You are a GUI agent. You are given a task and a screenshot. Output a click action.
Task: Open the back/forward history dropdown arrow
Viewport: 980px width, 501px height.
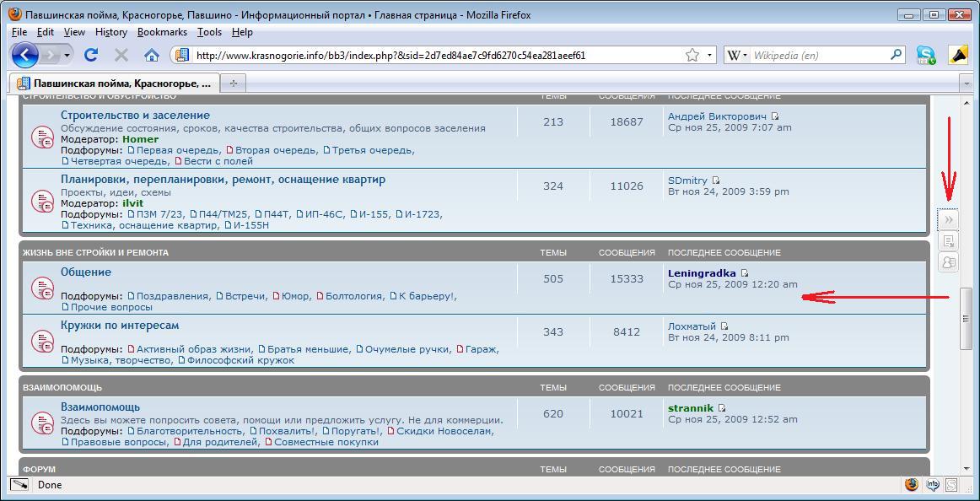click(67, 55)
